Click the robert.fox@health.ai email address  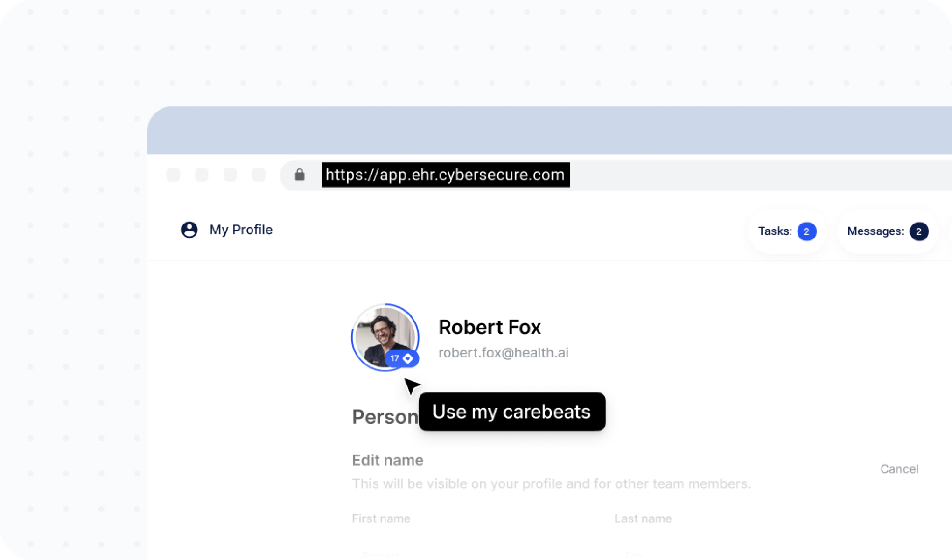pos(503,353)
